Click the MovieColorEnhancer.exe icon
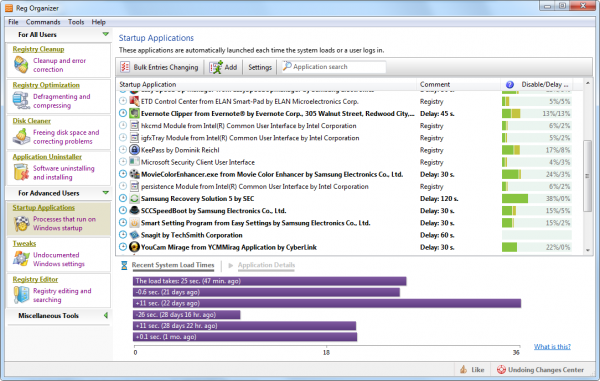The height and width of the screenshot is (381, 600). [134, 174]
